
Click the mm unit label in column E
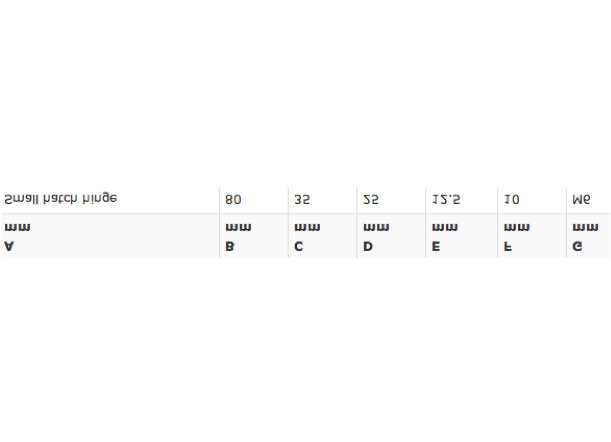(445, 227)
